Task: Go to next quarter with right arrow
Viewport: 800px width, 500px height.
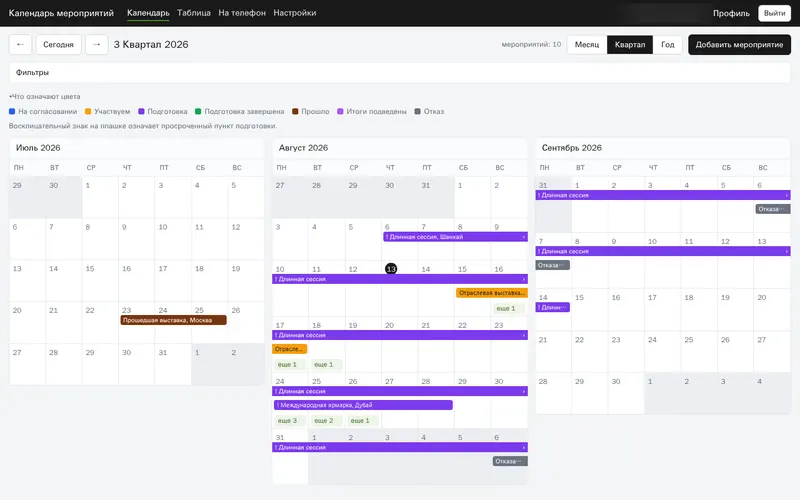Action: pos(96,44)
